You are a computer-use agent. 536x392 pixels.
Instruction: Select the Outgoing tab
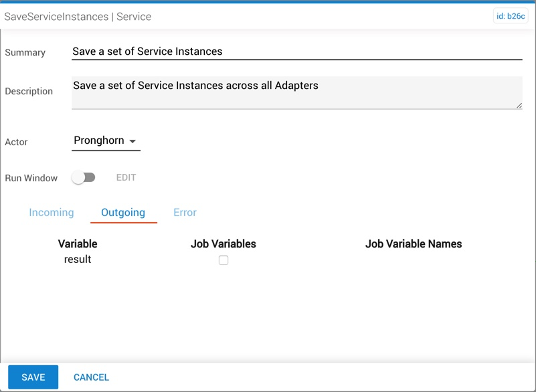click(123, 212)
